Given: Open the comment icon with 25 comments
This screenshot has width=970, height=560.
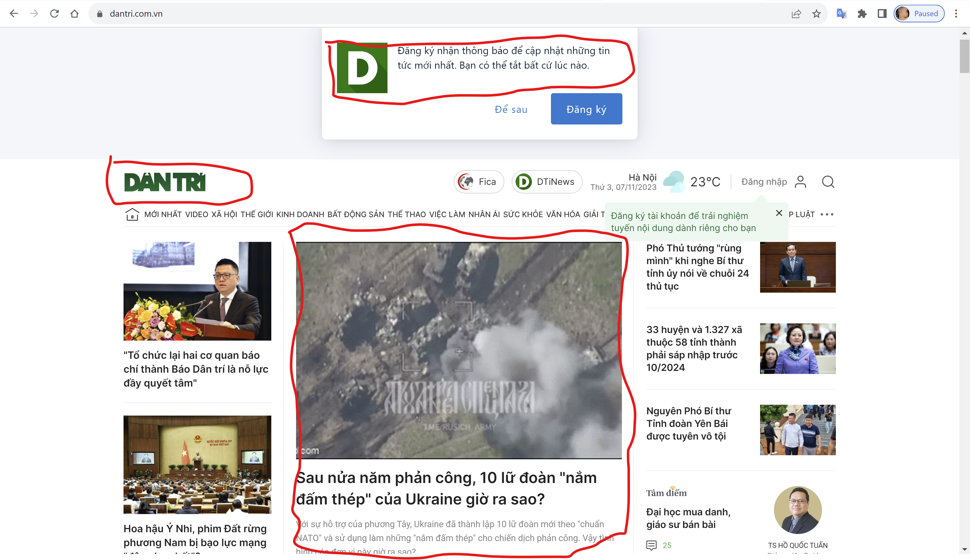Looking at the screenshot, I should (651, 545).
